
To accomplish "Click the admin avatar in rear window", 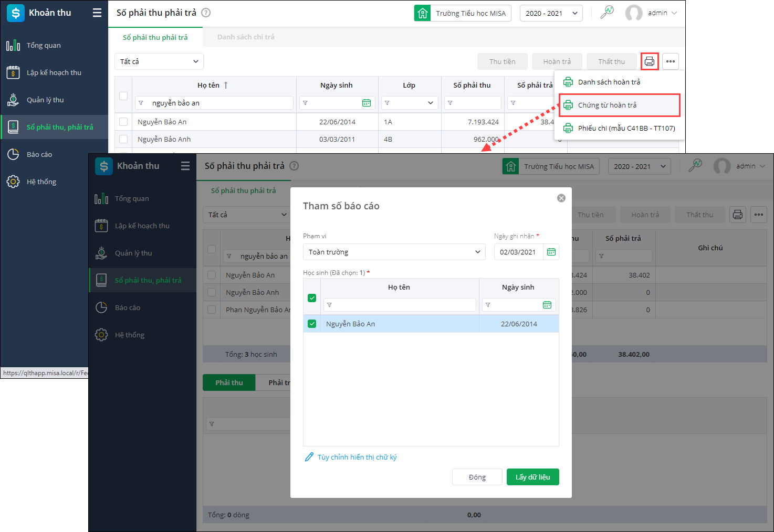I will pos(634,13).
